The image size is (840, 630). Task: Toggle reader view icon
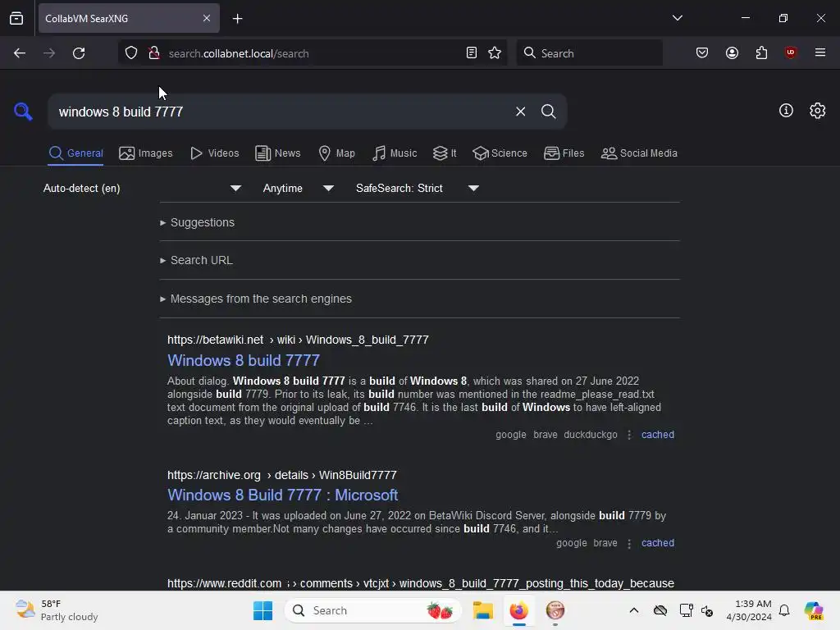pos(472,52)
